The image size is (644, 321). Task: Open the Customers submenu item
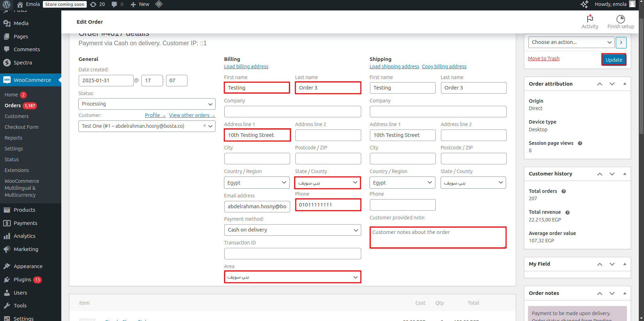click(x=16, y=116)
